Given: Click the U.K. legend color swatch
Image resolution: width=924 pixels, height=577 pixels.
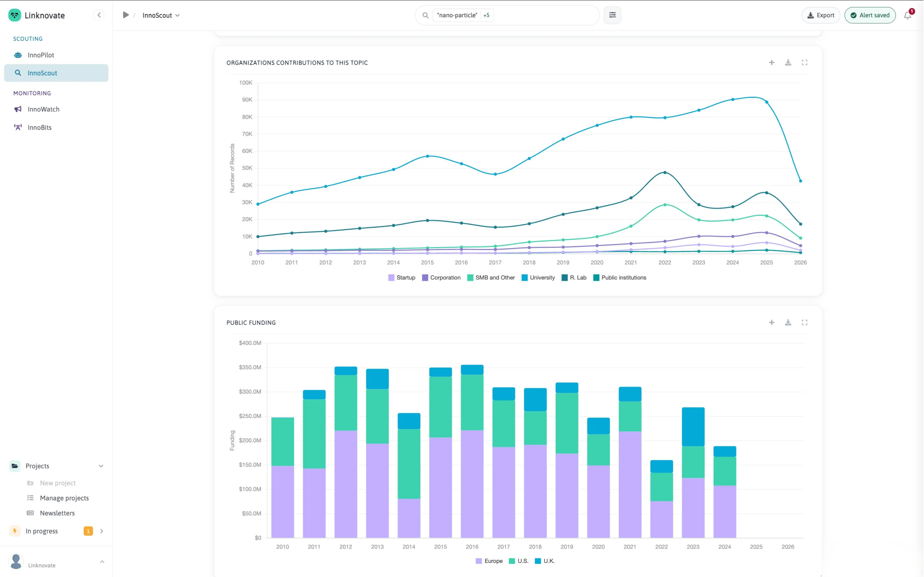Looking at the screenshot, I should click(538, 561).
